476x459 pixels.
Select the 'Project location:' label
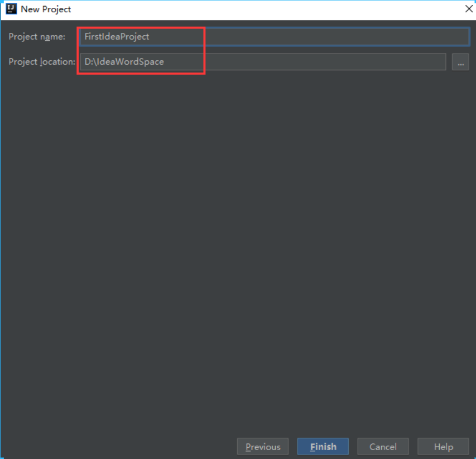point(42,62)
